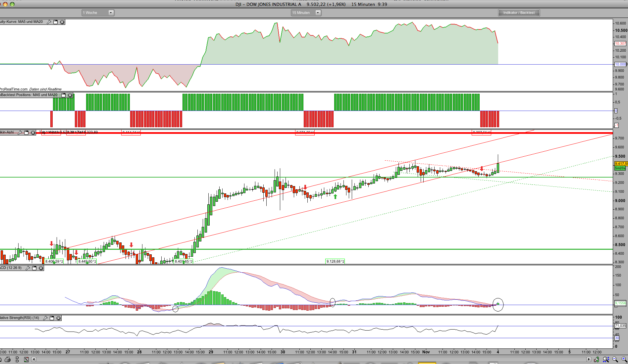This screenshot has height=364, width=628.
Task: Click the 8.406,59 trade label
Action: point(54,262)
